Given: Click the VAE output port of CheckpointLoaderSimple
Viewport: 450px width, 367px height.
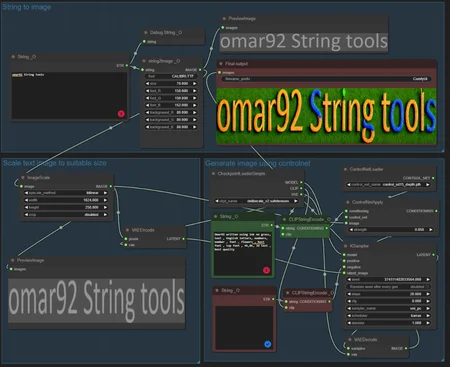Looking at the screenshot, I should tap(301, 194).
